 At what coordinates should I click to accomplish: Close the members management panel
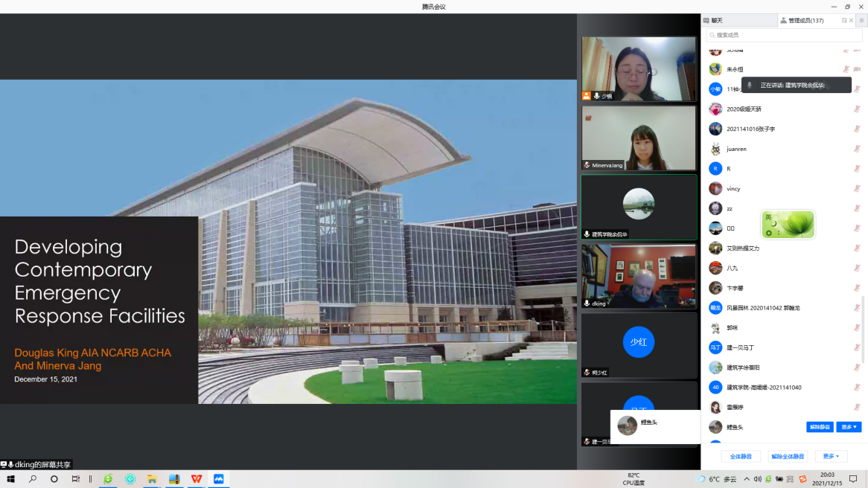[851, 21]
